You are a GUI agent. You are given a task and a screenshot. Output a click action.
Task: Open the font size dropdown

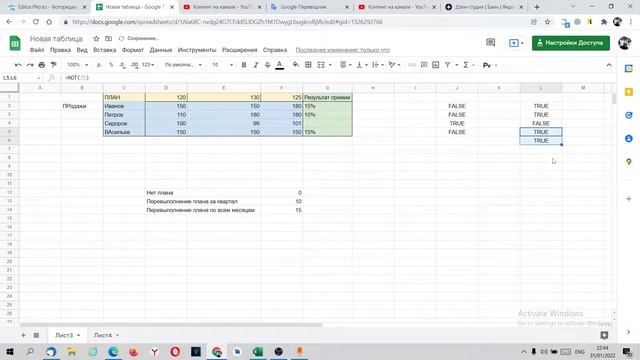[x=222, y=65]
